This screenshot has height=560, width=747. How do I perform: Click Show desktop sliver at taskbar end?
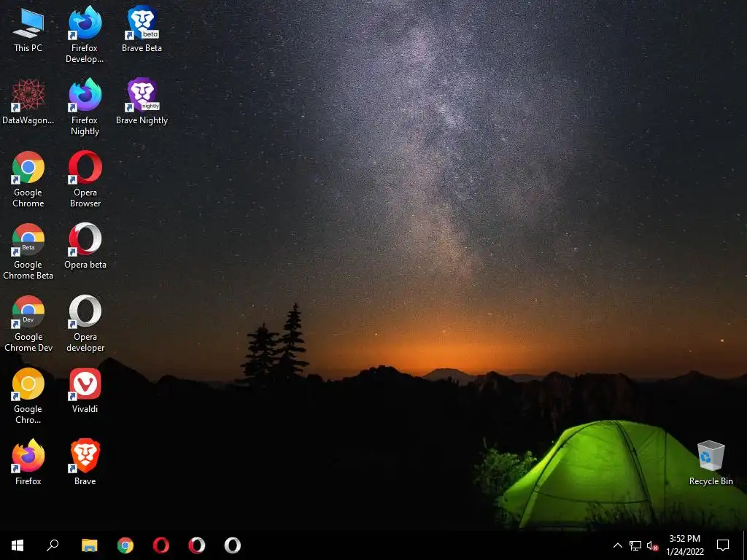point(745,545)
